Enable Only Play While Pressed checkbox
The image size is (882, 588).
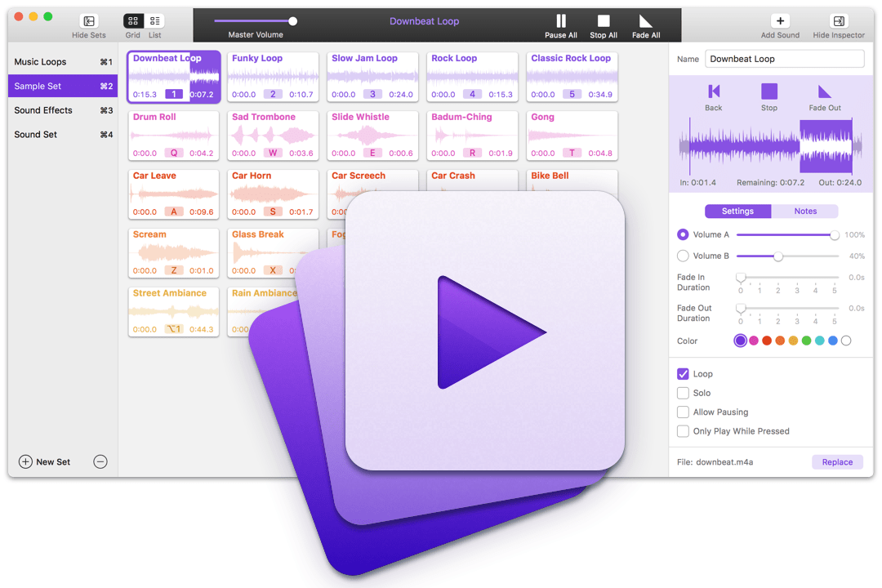pos(683,431)
